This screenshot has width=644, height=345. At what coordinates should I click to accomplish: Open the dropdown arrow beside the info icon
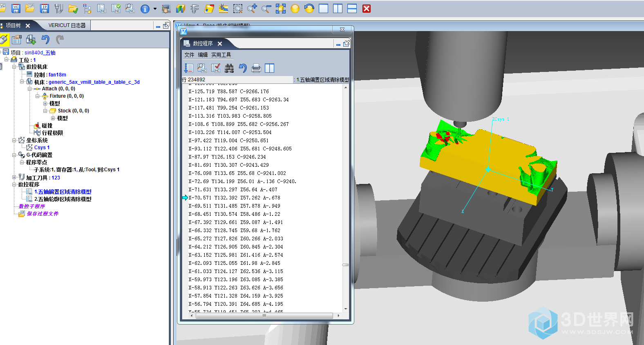pyautogui.click(x=155, y=9)
